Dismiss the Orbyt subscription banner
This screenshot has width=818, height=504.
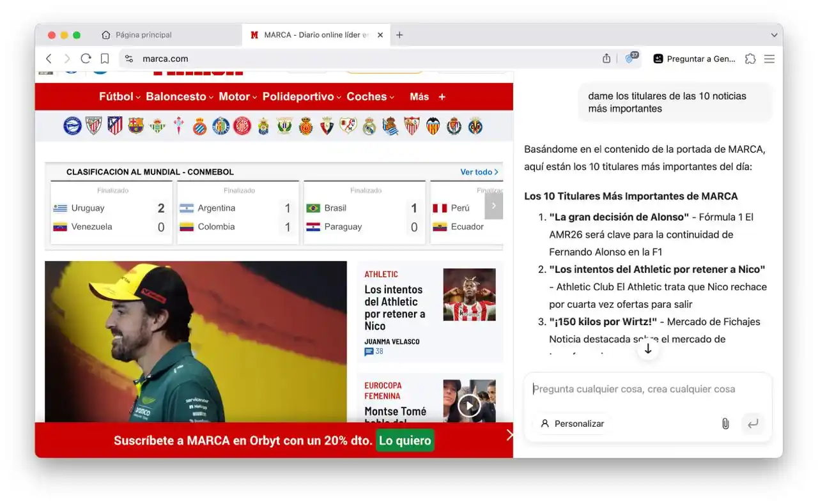coord(509,435)
